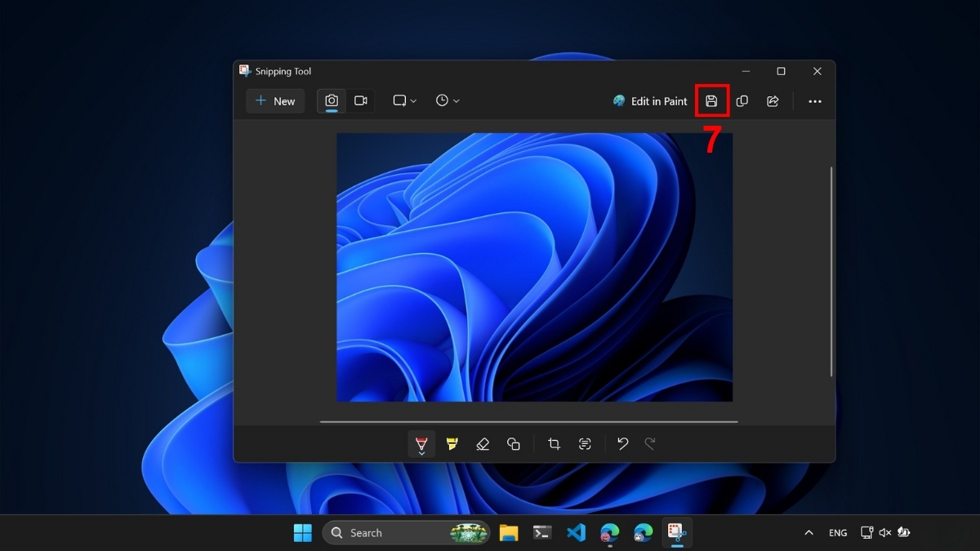Switch to video recording mode
Viewport: 980px width, 551px height.
[360, 100]
